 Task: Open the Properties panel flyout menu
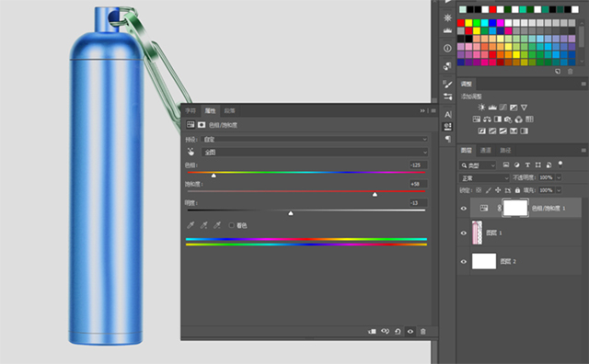pyautogui.click(x=433, y=110)
